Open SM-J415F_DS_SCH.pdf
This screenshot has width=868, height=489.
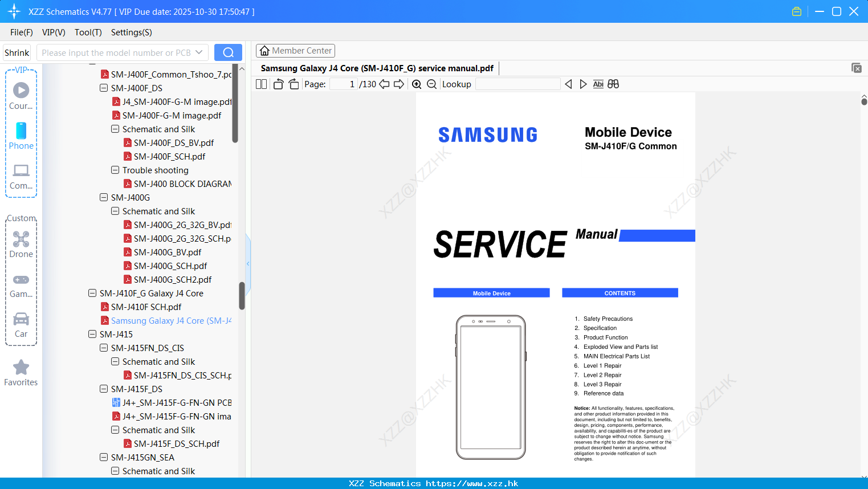point(177,444)
